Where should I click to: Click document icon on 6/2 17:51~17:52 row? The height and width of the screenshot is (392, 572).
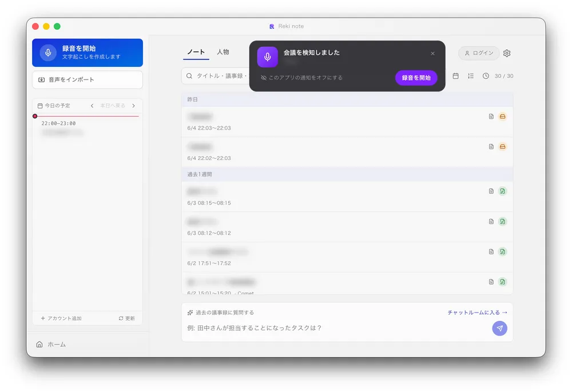tap(491, 252)
